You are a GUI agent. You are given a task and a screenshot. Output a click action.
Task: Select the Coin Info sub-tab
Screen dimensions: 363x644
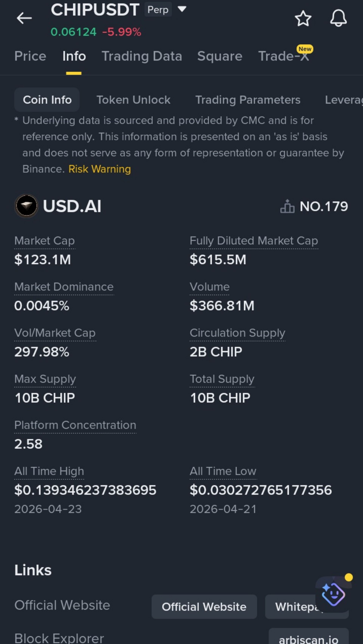click(x=47, y=100)
